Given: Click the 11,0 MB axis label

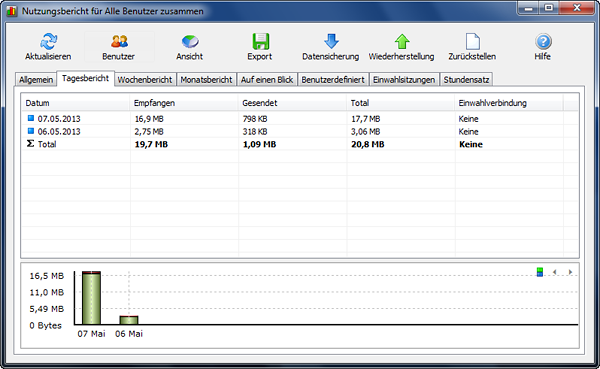Looking at the screenshot, I should click(x=47, y=292).
